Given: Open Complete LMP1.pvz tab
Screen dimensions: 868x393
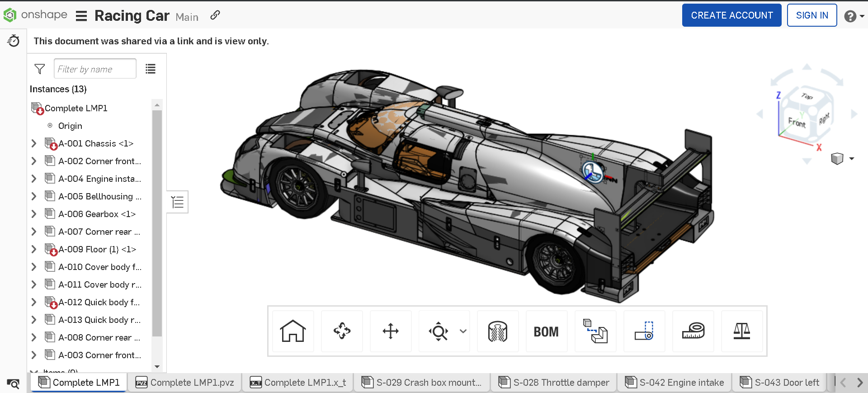Looking at the screenshot, I should 185,383.
